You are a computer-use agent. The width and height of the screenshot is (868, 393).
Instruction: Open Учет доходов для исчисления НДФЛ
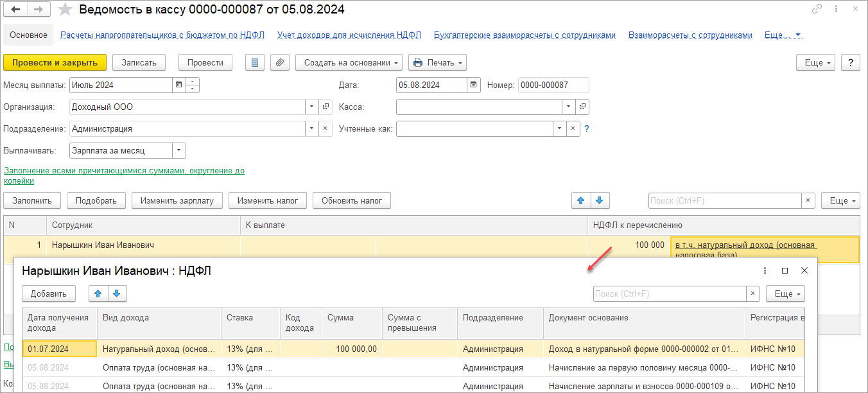(349, 35)
